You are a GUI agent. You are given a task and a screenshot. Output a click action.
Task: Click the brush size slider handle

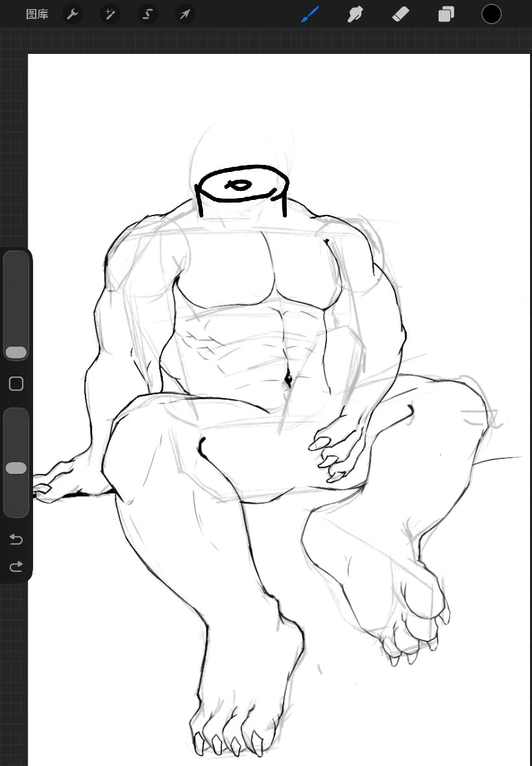tap(16, 352)
